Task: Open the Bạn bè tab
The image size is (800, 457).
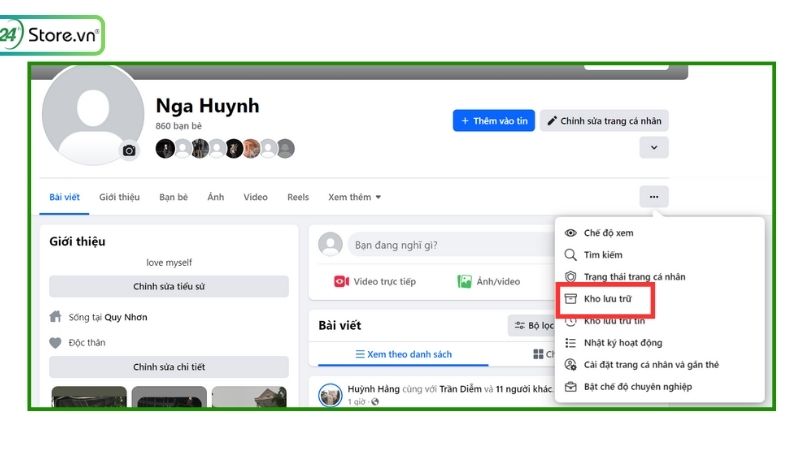Action: [173, 197]
